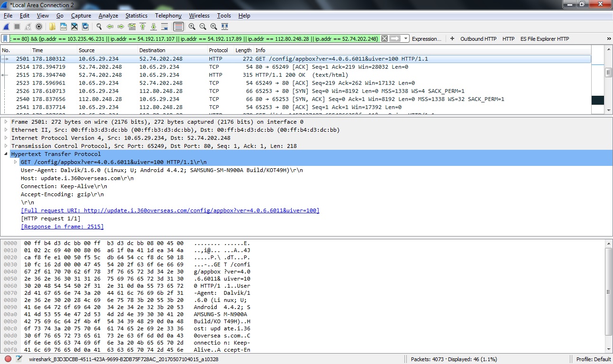Screen dimensions: 613x364
Task: Click the Find packet magnifier icon
Action: (x=99, y=27)
